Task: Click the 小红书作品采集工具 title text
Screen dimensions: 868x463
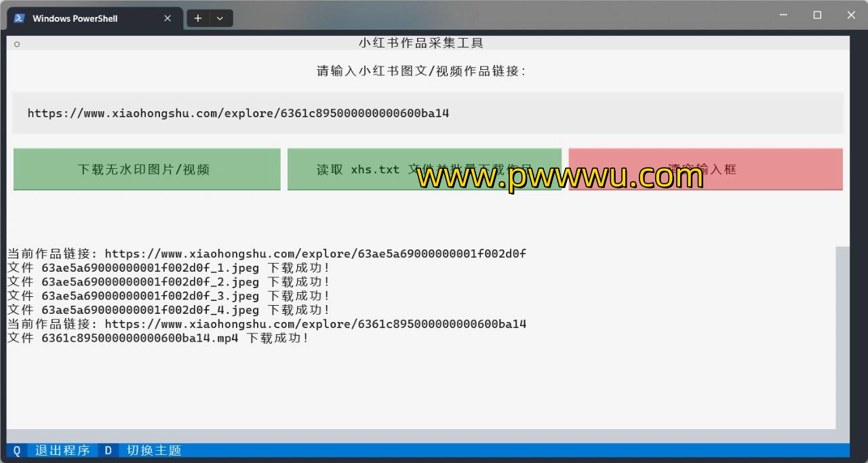Action: 421,43
